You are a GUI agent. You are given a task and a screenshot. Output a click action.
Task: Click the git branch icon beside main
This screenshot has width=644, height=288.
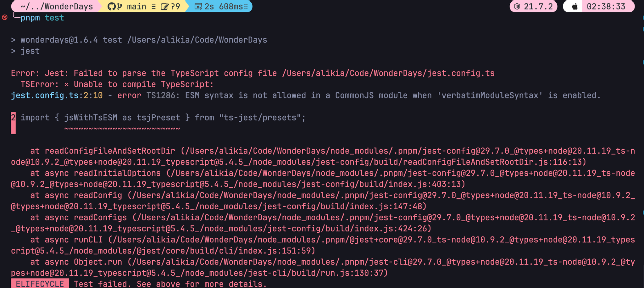coord(120,7)
